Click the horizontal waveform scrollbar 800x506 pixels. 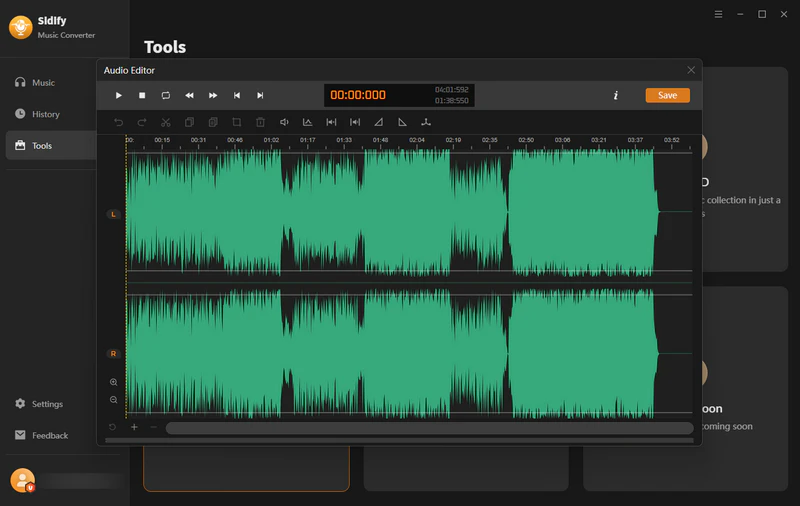tap(429, 428)
